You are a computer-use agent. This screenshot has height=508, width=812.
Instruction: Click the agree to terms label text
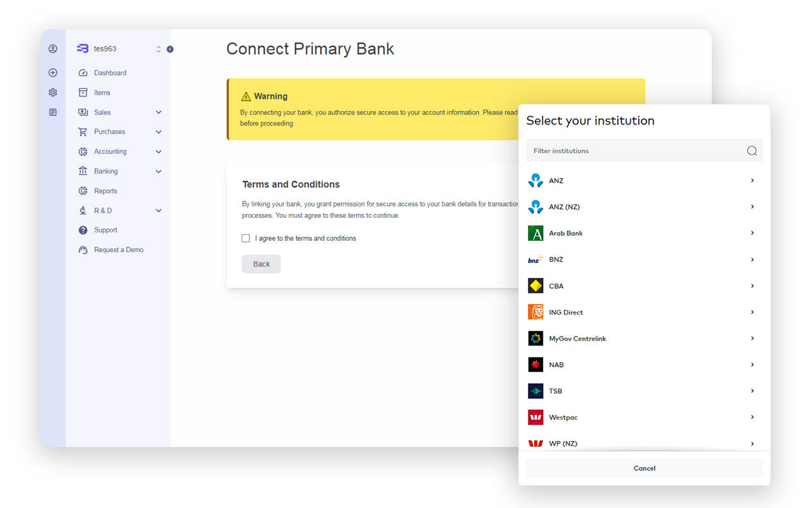click(x=306, y=239)
